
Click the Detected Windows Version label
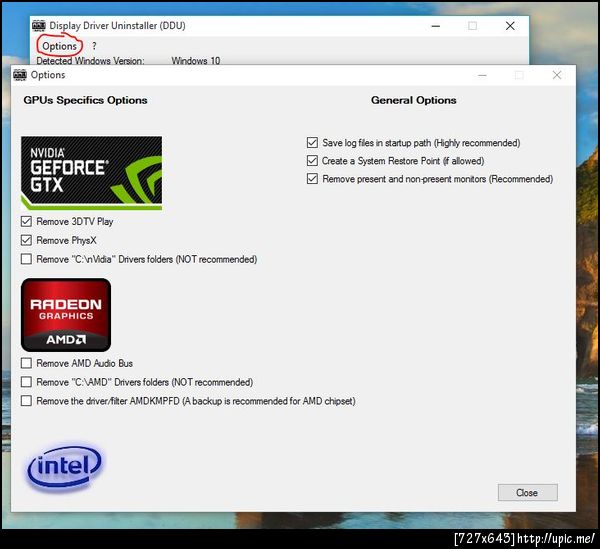click(90, 60)
